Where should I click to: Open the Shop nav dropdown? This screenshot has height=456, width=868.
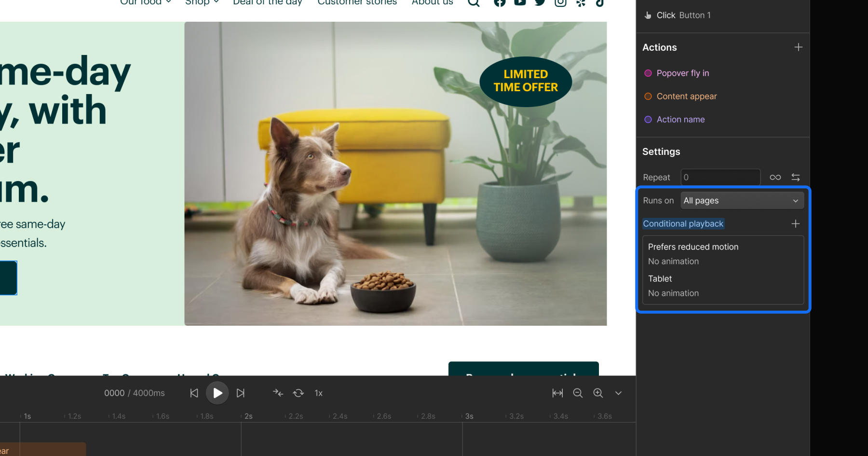[202, 2]
